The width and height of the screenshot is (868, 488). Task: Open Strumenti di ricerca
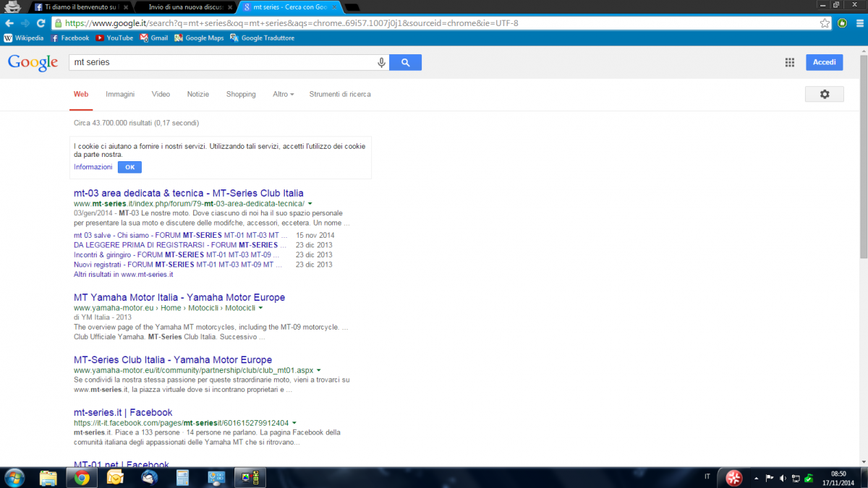click(340, 95)
